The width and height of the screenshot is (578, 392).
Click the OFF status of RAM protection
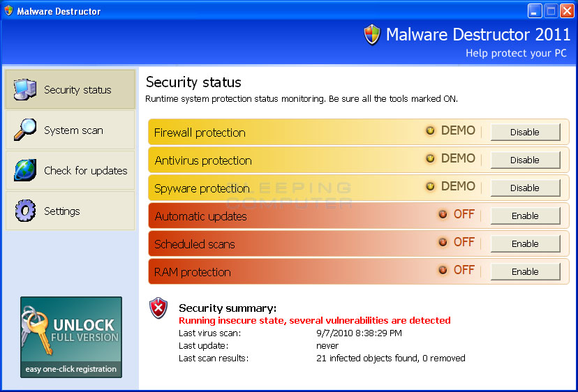click(464, 270)
